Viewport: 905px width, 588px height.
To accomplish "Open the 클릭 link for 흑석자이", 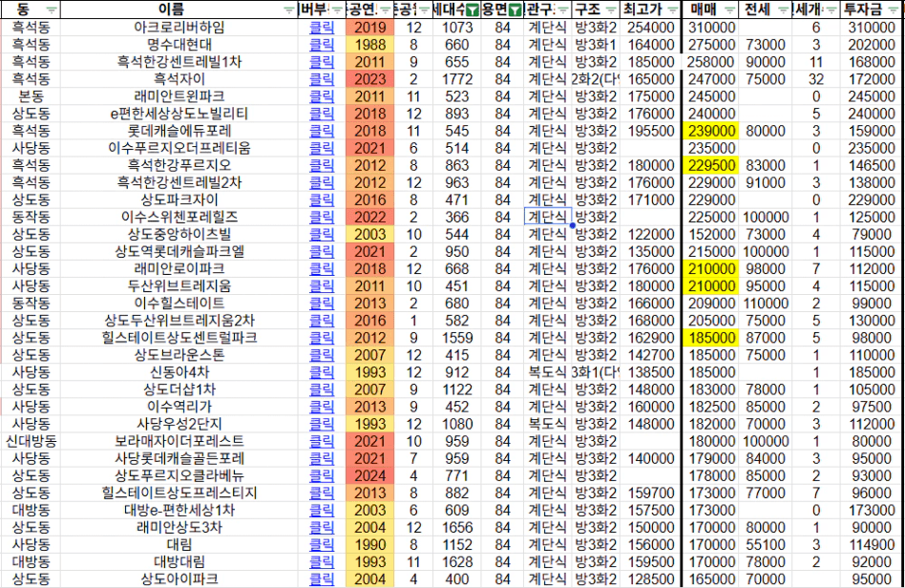I will [322, 78].
